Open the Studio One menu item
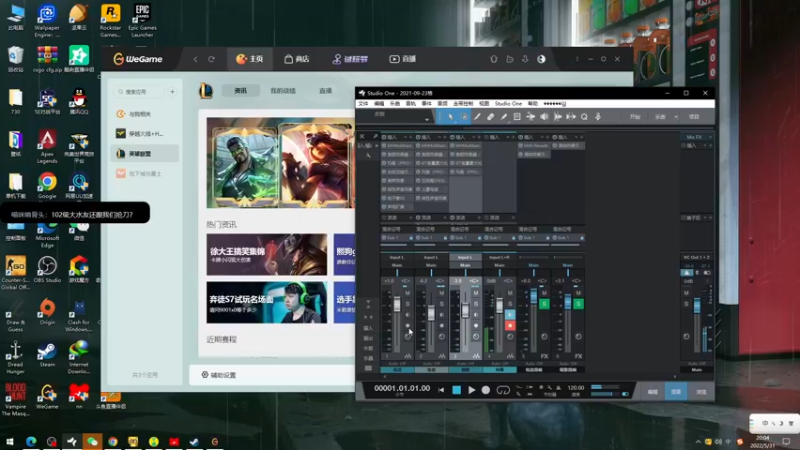 pyautogui.click(x=508, y=104)
